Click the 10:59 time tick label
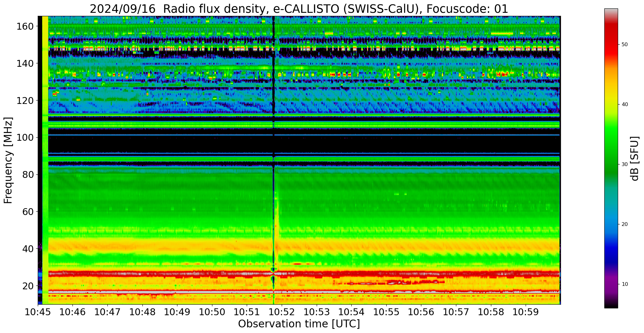This screenshot has height=333, width=644. coord(526,312)
